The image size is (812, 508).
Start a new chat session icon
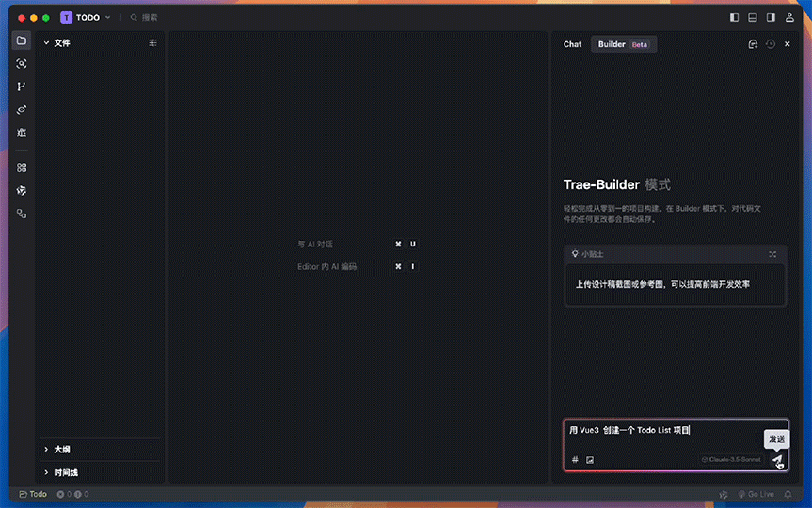point(753,44)
